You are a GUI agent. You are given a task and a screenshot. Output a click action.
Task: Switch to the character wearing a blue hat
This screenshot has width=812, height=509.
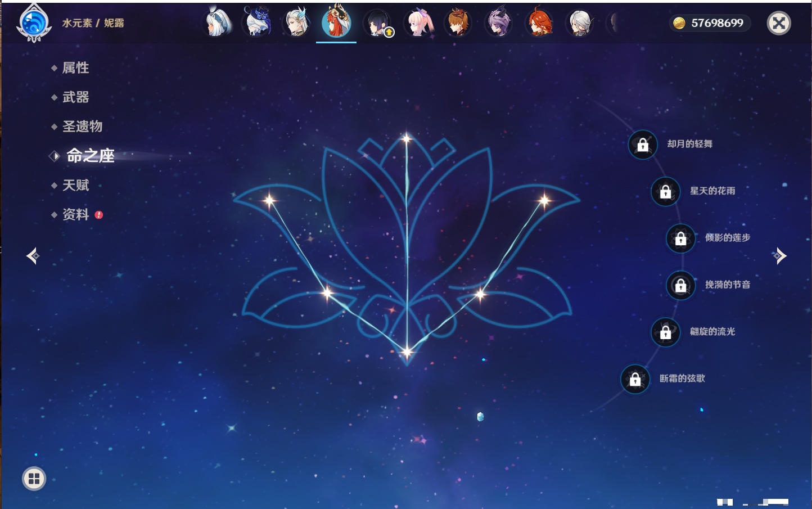(x=257, y=23)
